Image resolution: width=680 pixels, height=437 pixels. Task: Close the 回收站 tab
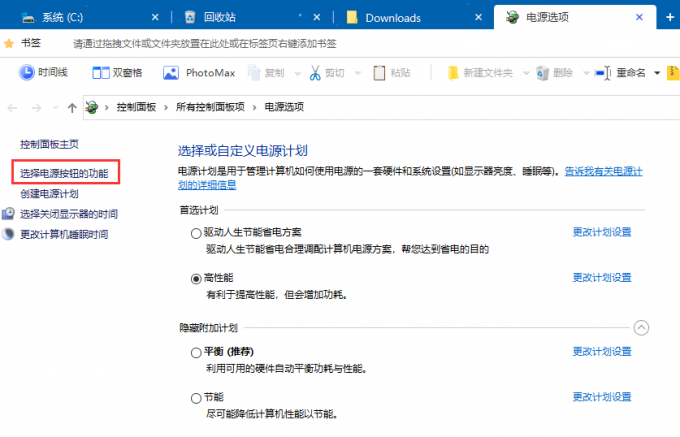click(x=317, y=17)
